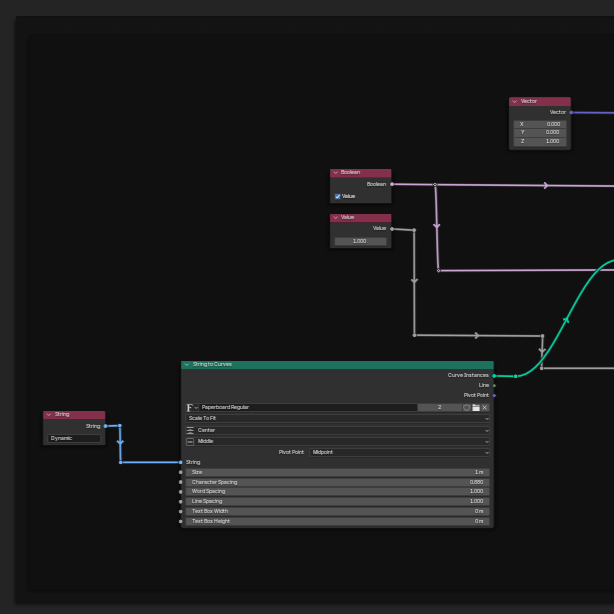The width and height of the screenshot is (614, 614).
Task: Open font file with folder icon
Action: (476, 408)
